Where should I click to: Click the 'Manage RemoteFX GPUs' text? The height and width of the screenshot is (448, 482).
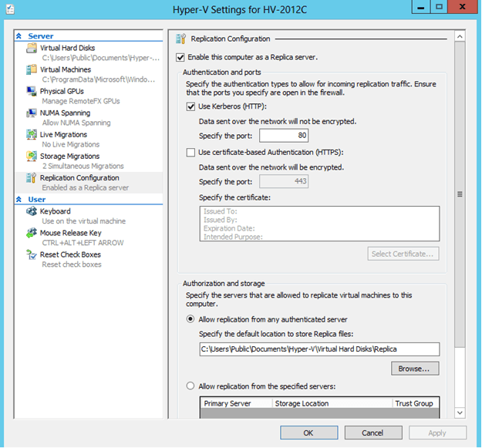click(x=81, y=102)
